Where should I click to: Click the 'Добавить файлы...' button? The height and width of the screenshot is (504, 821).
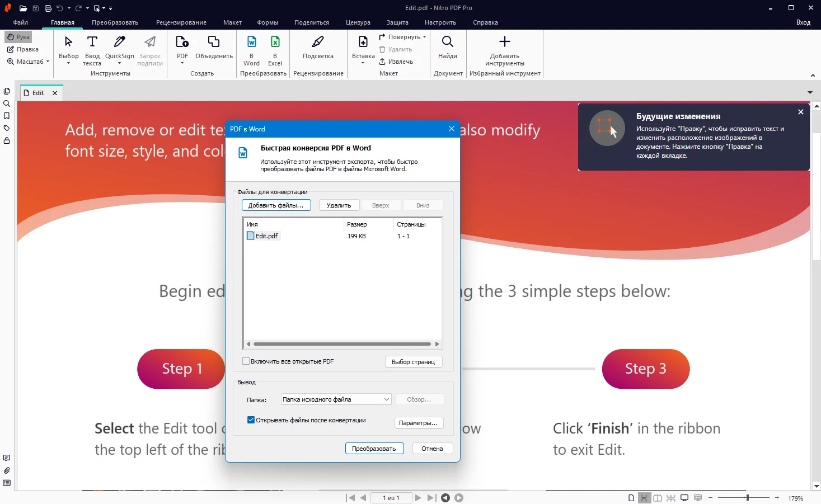point(275,205)
